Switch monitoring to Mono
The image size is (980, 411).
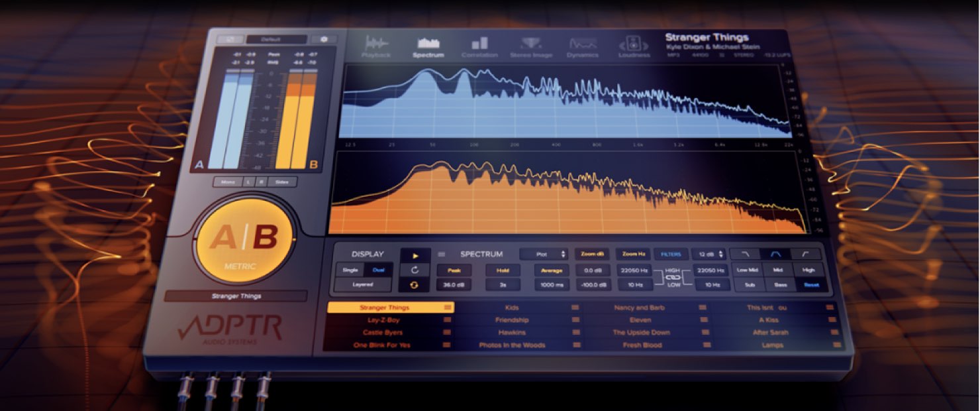228,182
